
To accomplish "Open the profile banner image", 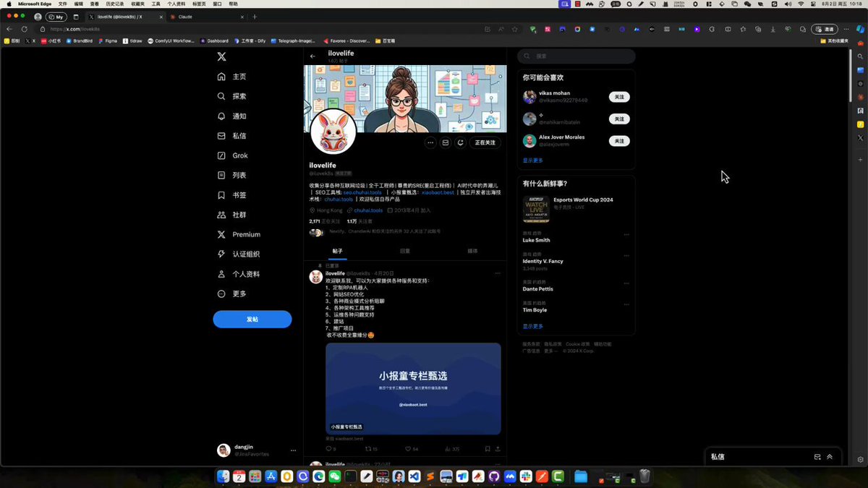I will pos(405,98).
